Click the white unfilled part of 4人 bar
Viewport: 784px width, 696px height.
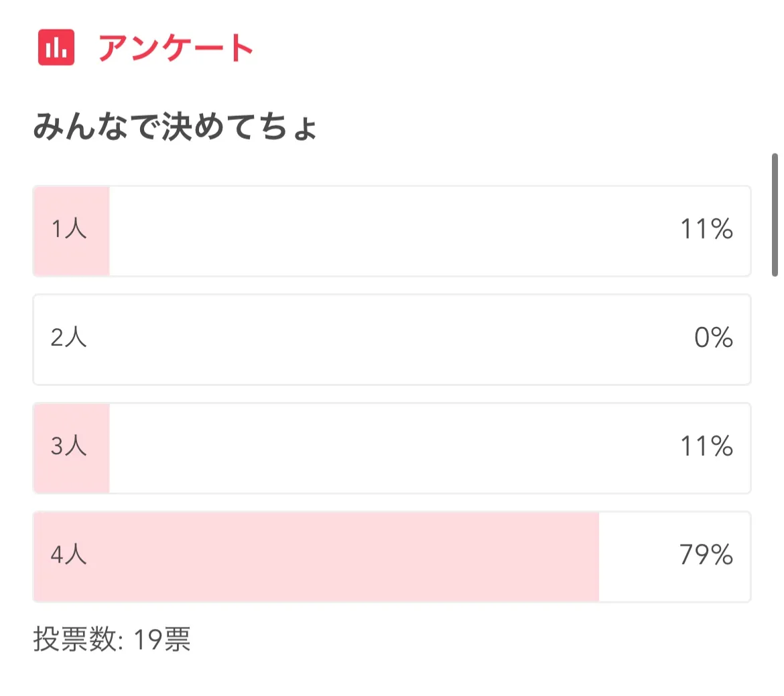(x=637, y=557)
